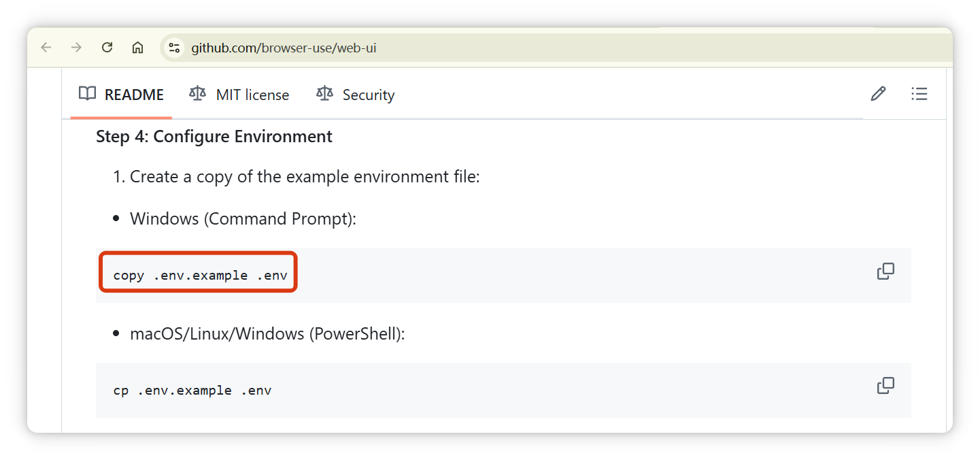Open the browser home page icon
The width and height of the screenshot is (980, 460).
pyautogui.click(x=137, y=48)
